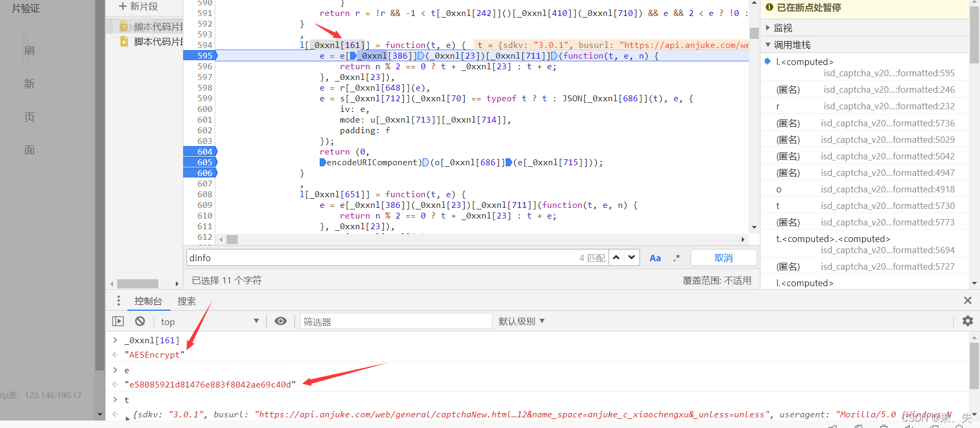980x428 pixels.
Task: Open link isd_captcha_v20...formatted:5773
Action: pos(888,222)
